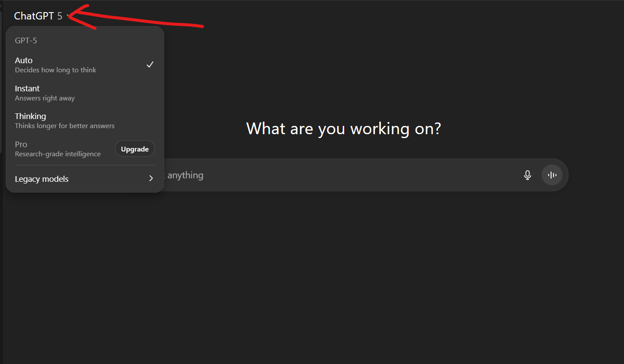The height and width of the screenshot is (364, 624).
Task: Start voice mode with the waveform button
Action: [x=552, y=175]
